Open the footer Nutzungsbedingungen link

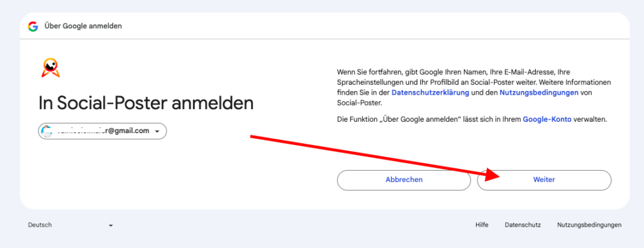click(589, 225)
